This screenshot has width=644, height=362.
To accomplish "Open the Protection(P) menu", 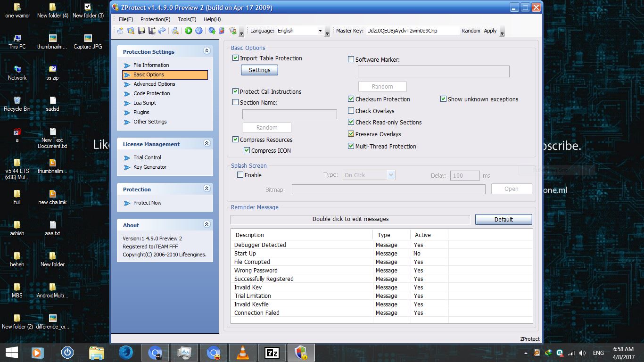I will pyautogui.click(x=156, y=19).
